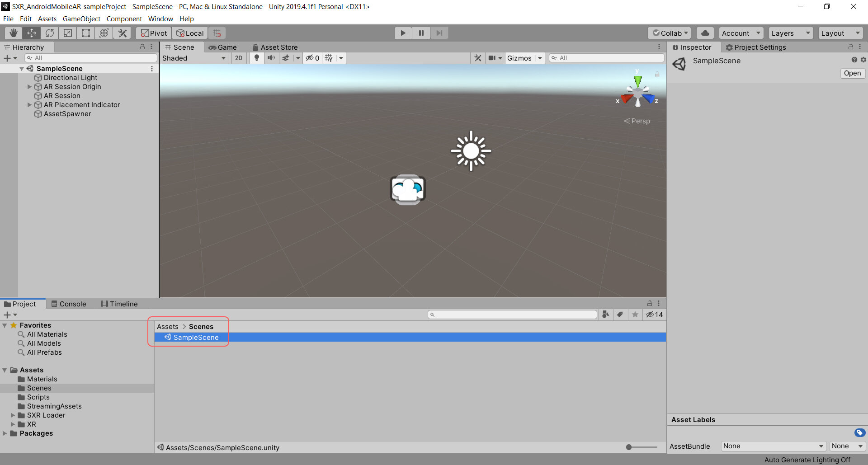Toggle Local handle rotation
868x465 pixels.
[190, 33]
